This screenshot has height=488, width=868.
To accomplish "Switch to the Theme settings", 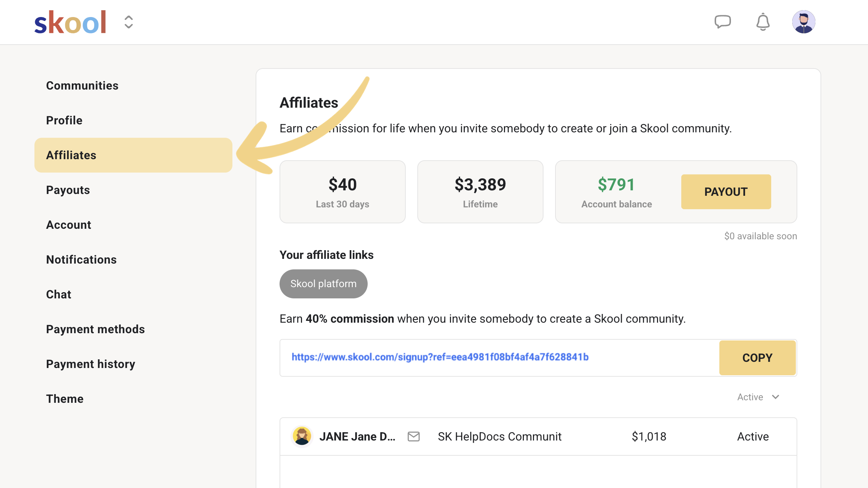I will coord(65,399).
